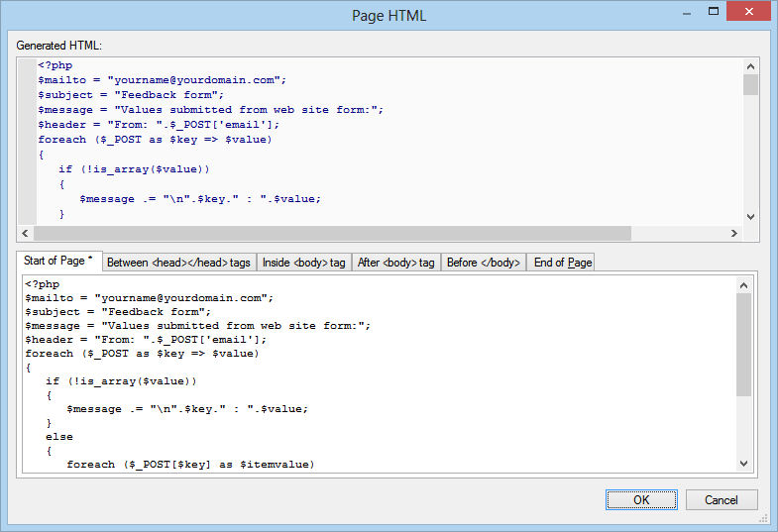Click the right arrow of the horizontal scrollbar
The image size is (778, 532).
(734, 234)
